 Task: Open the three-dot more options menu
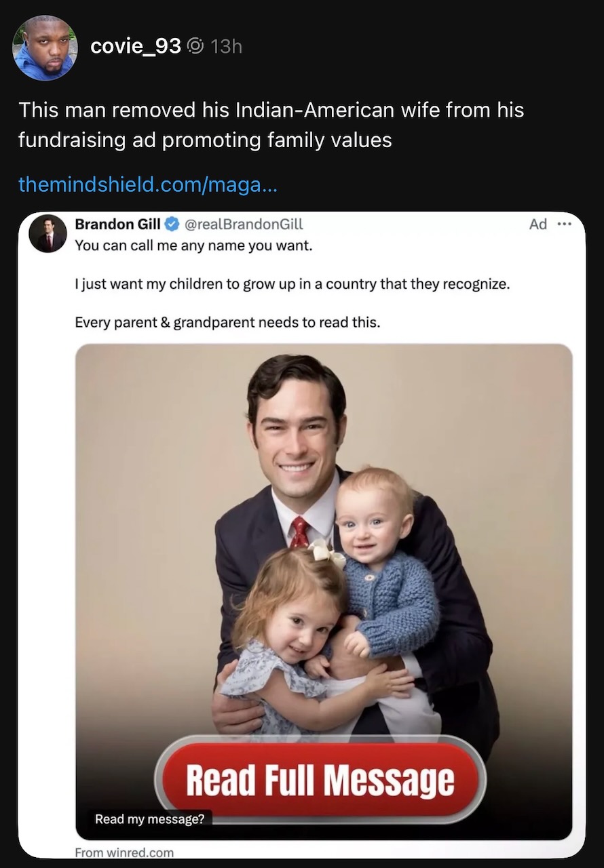564,224
